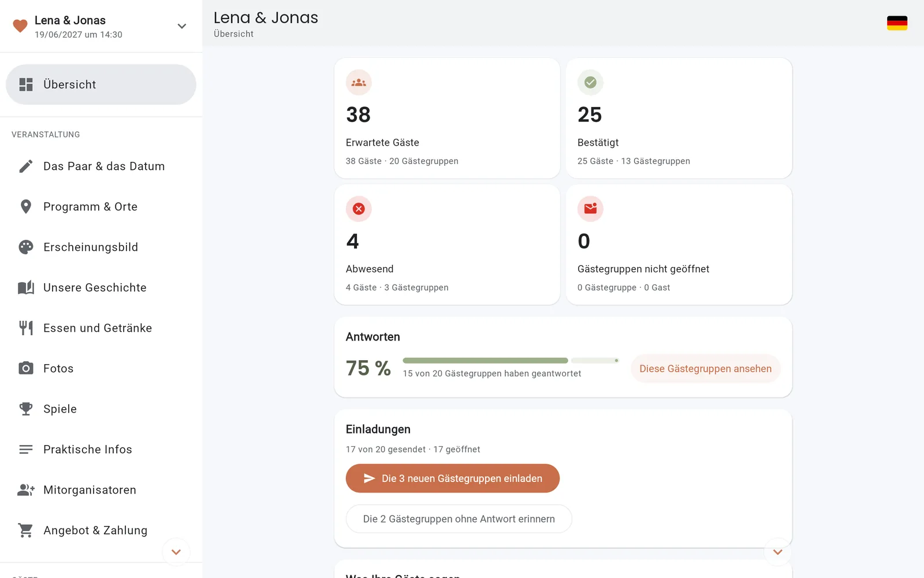The image size is (924, 578).
Task: Click the trophy icon for Spiele
Action: pyautogui.click(x=26, y=409)
